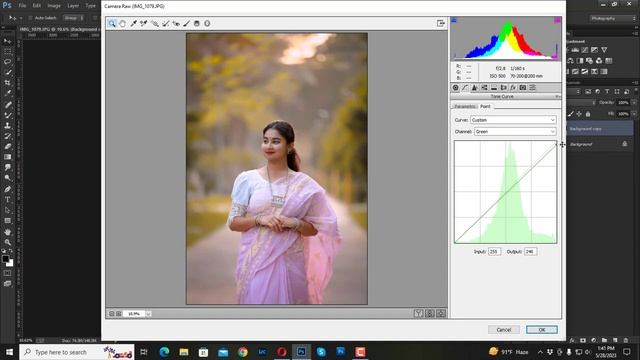This screenshot has width=640, height=360.
Task: Open Google Chrome from the taskbar
Action: point(243,352)
